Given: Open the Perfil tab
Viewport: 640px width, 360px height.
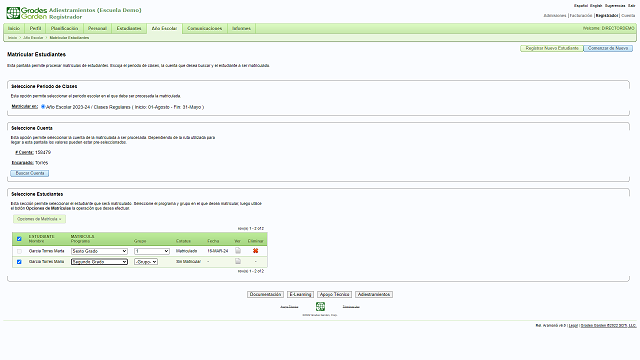Looking at the screenshot, I should pyautogui.click(x=36, y=28).
